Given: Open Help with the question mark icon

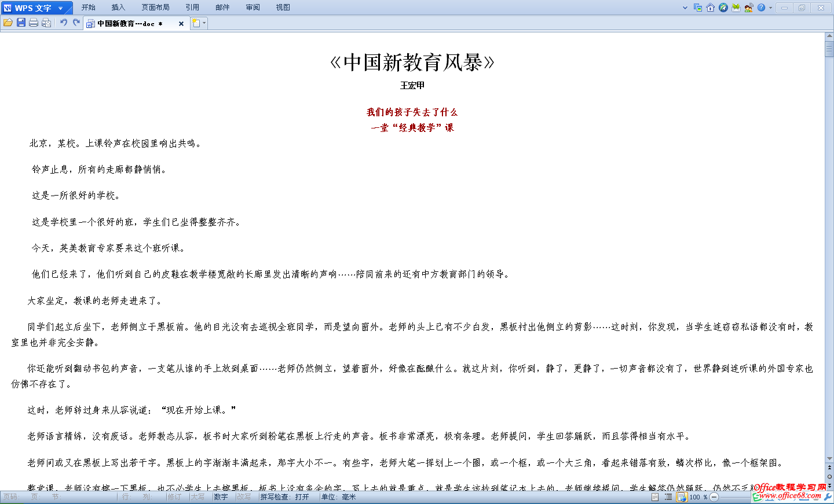Looking at the screenshot, I should coord(761,8).
